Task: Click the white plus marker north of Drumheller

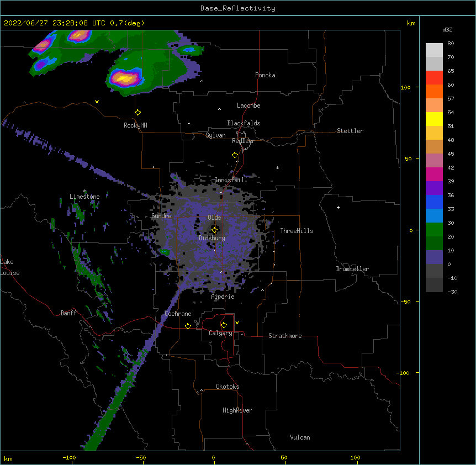Action: pos(338,207)
